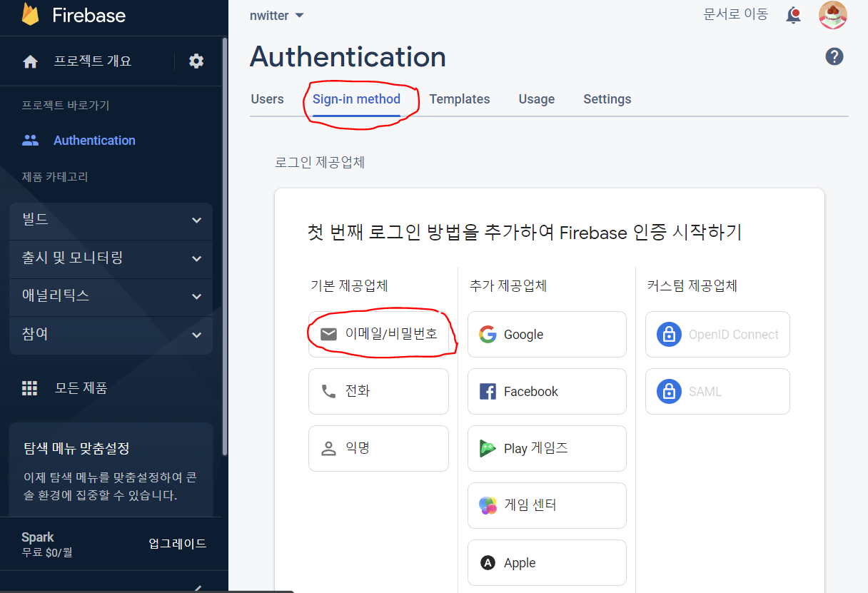Expand the 참여 category
This screenshot has width=868, height=593.
click(x=111, y=334)
